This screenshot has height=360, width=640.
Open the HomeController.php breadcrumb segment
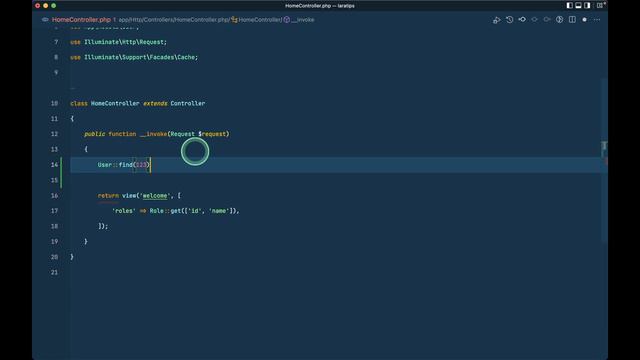pyautogui.click(x=202, y=20)
